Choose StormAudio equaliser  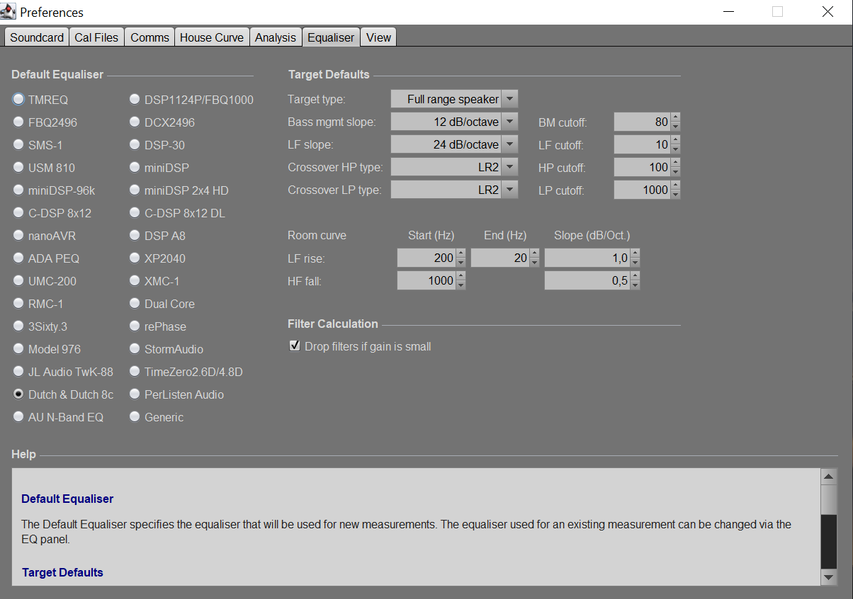(x=134, y=349)
